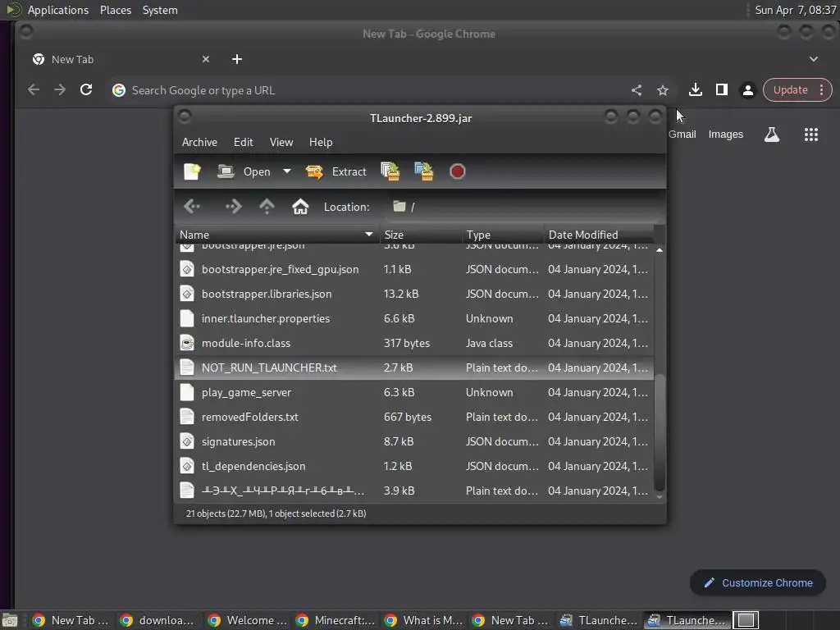Click the Search Labs flask icon
840x630 pixels.
point(771,135)
